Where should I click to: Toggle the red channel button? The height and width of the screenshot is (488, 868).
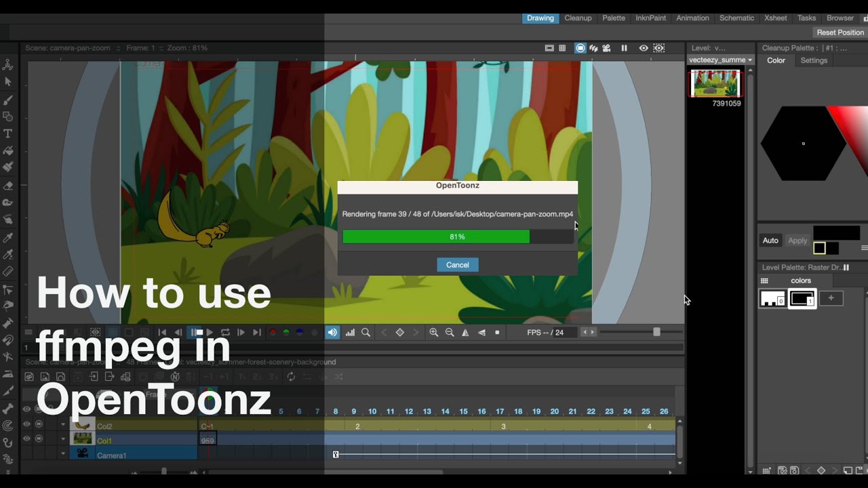(x=273, y=332)
